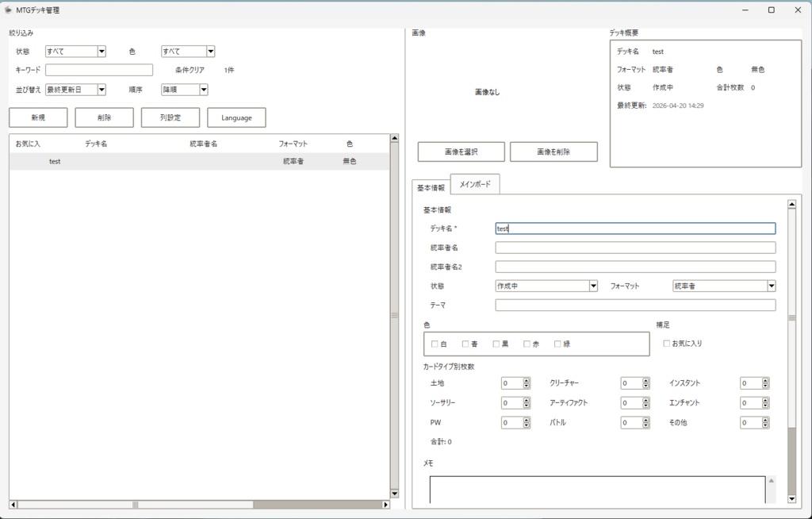Click the 削除 button

(x=104, y=117)
